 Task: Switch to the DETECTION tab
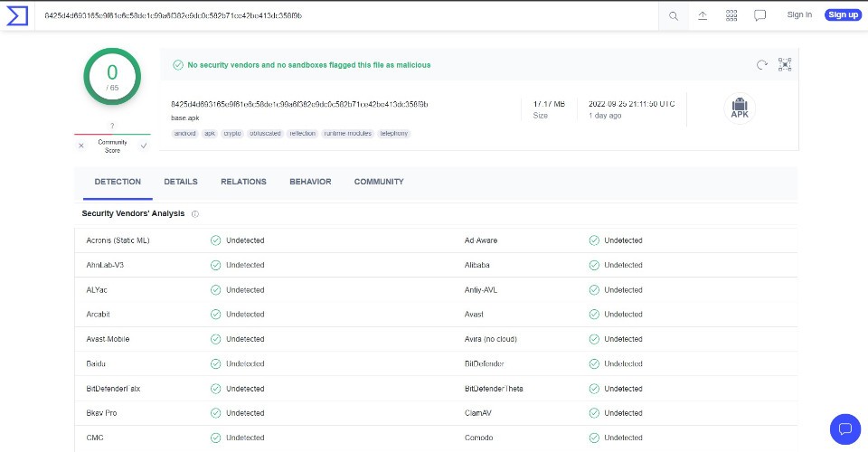pyautogui.click(x=118, y=182)
